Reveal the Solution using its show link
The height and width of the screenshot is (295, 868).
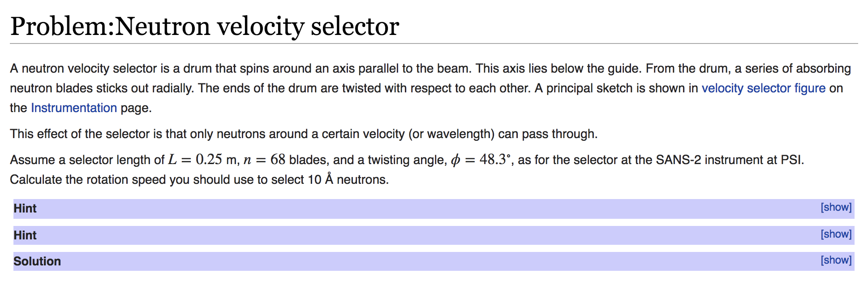[x=836, y=260]
